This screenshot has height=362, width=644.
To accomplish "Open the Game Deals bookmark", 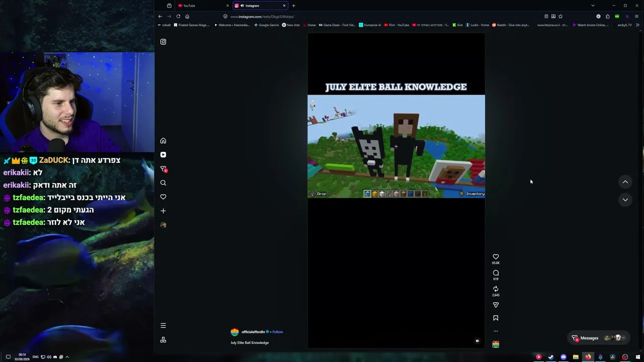I will [x=337, y=25].
